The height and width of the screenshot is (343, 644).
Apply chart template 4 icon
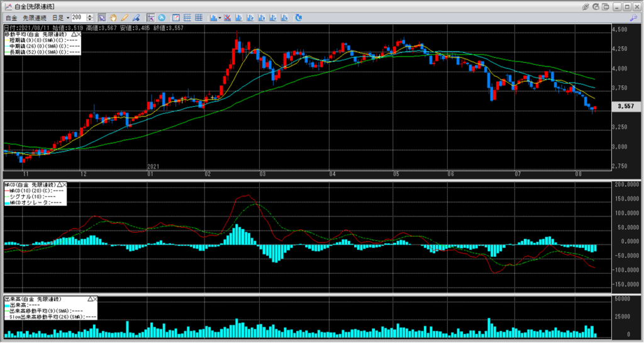click(273, 18)
